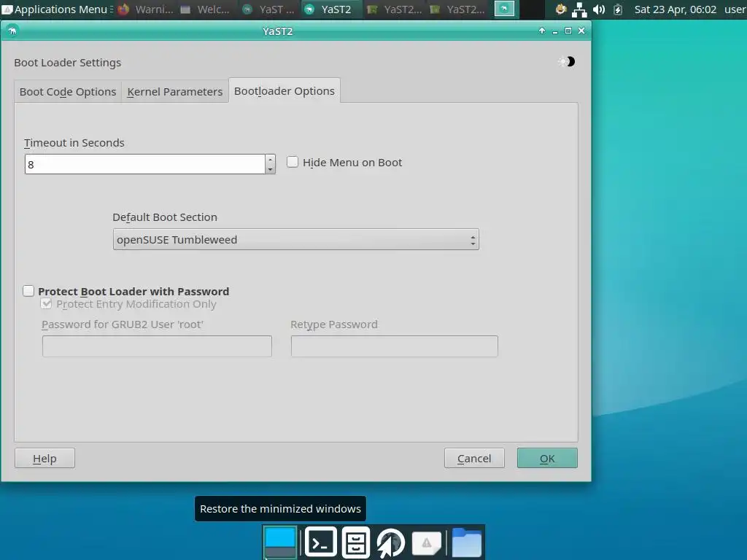Click the Retype Password field
The width and height of the screenshot is (747, 560).
tap(395, 346)
